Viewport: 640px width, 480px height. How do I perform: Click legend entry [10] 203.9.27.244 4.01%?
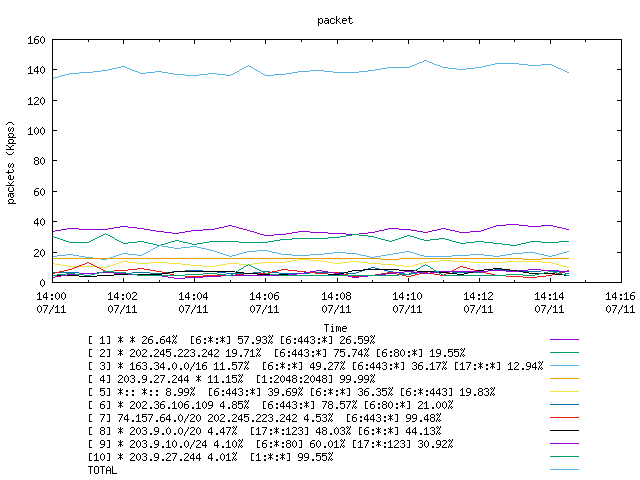click(x=210, y=458)
